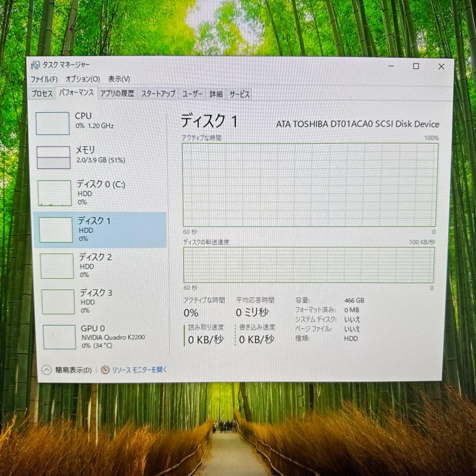Switch to the ユーザー tab
Screen dimensions: 476x476
(192, 93)
